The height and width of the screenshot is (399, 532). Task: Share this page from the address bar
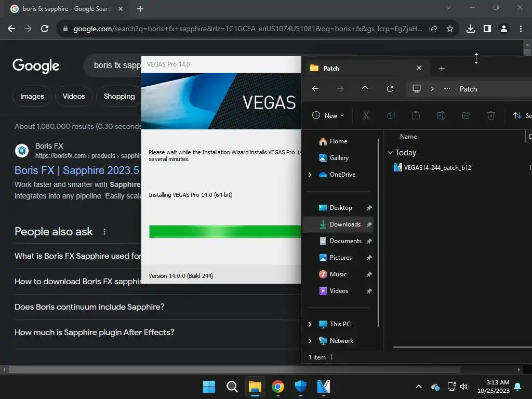point(433,29)
